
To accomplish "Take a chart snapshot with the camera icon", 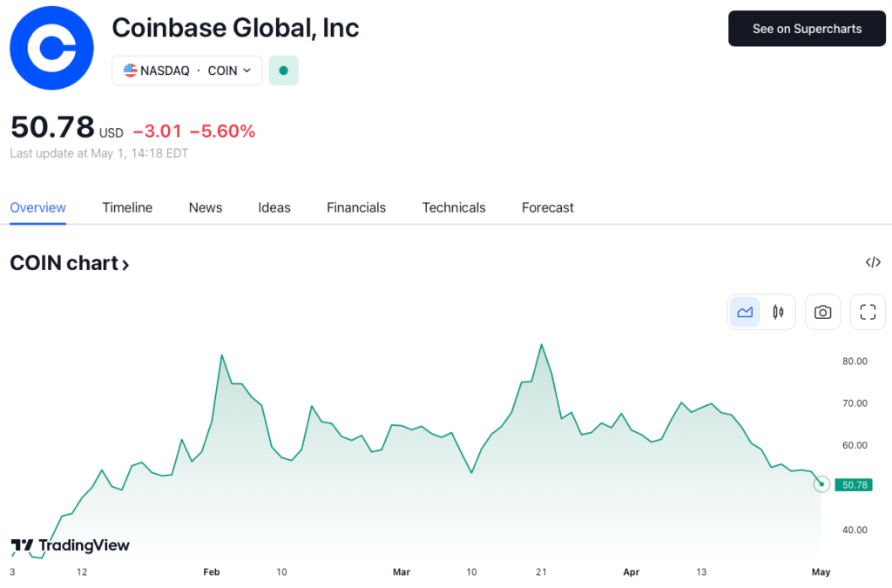I will click(x=822, y=311).
